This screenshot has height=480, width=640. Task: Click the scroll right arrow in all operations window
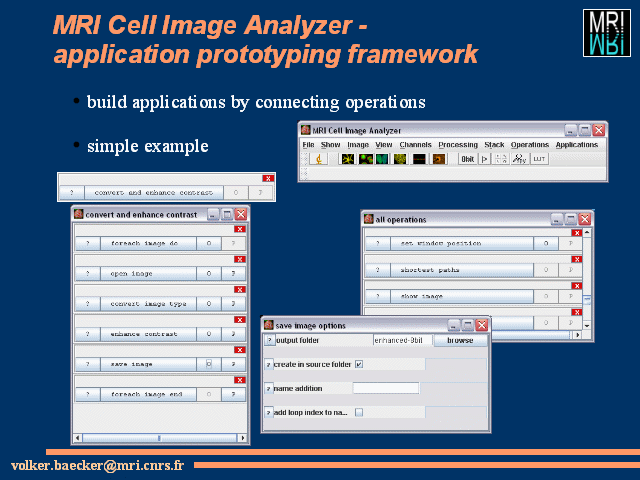577,335
